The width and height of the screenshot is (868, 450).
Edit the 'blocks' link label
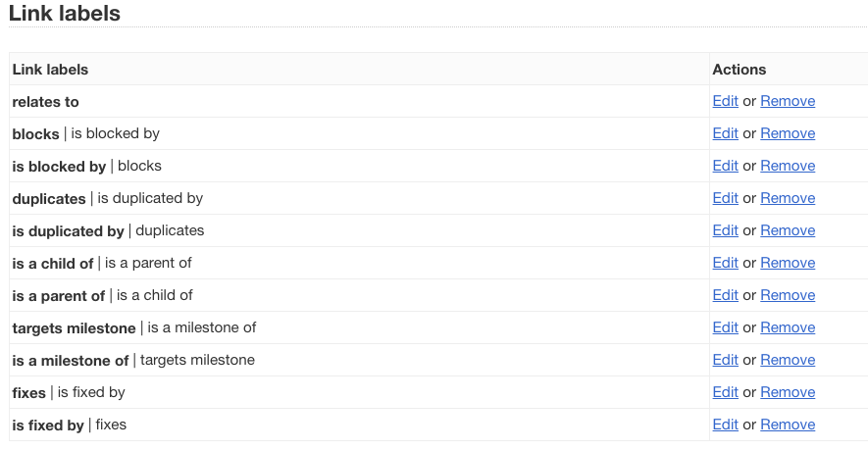[x=725, y=133]
